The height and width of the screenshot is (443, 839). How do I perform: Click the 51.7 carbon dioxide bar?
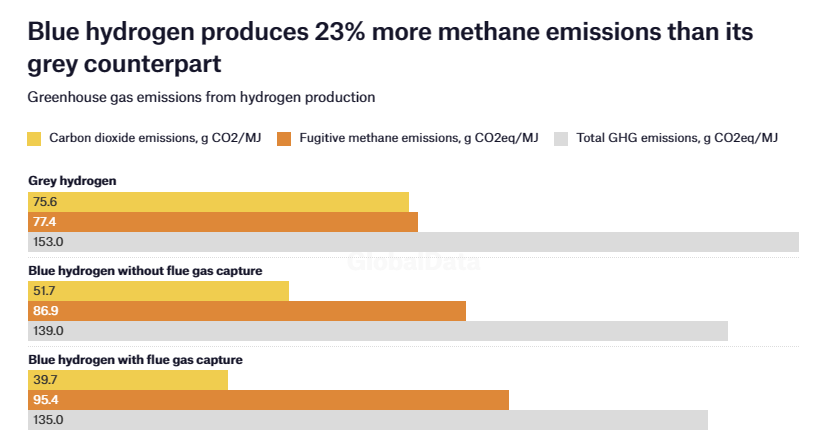(x=158, y=291)
